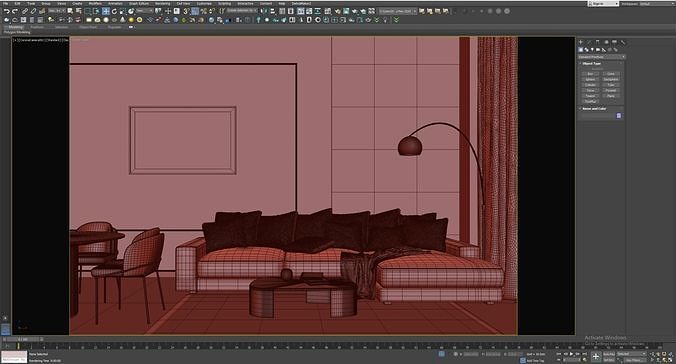Toggle the Selection Lock icon

455,354
